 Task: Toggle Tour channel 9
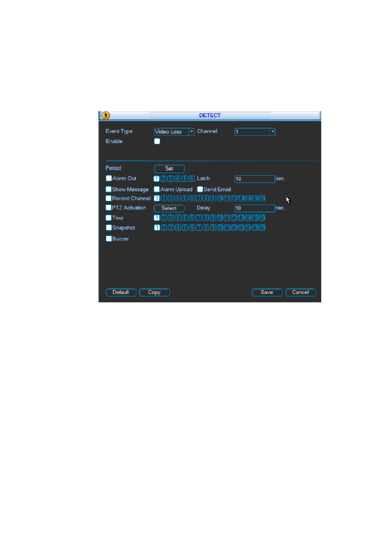click(213, 217)
